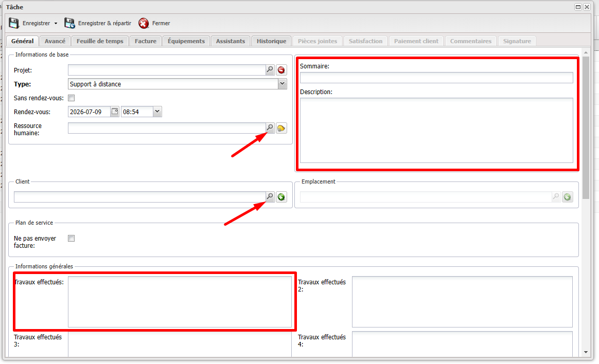Click green add icon for Emplacement

tap(568, 197)
